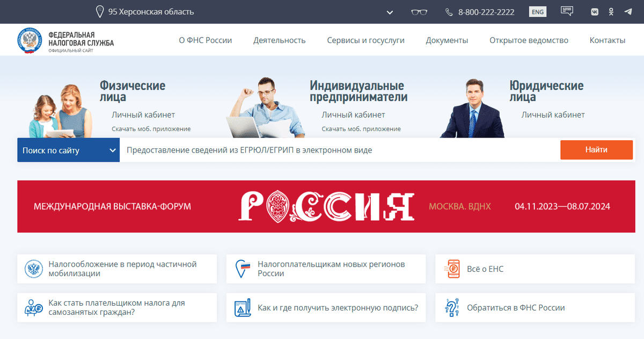Image resolution: width=644 pixels, height=339 pixels.
Task: Open the Сервисы и госуслуги menu
Action: (x=365, y=40)
